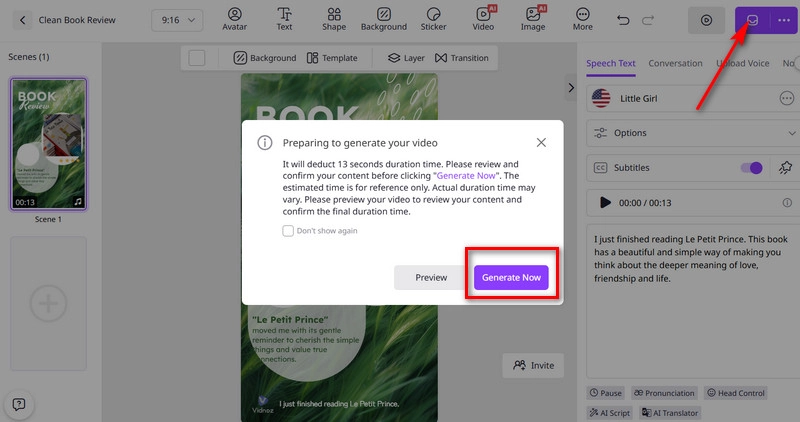The height and width of the screenshot is (422, 800).
Task: Add a new scene with the plus placeholder
Action: pyautogui.click(x=48, y=303)
